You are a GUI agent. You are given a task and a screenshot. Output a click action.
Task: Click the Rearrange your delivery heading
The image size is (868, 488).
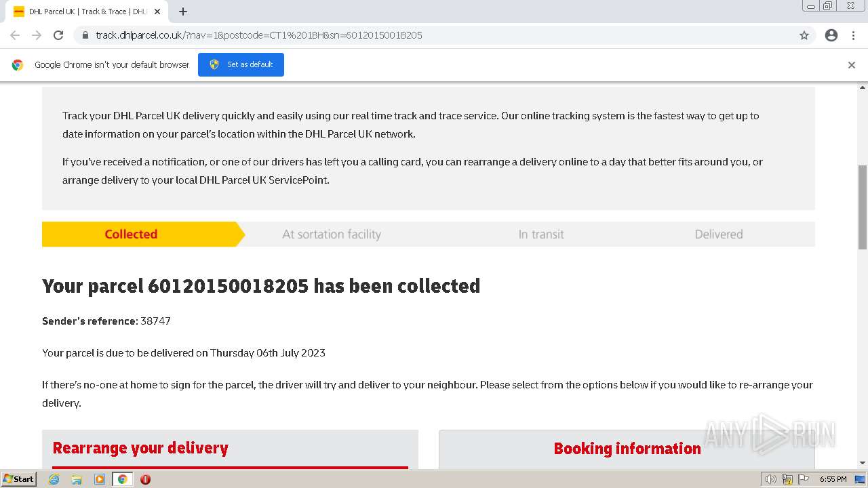tap(140, 448)
